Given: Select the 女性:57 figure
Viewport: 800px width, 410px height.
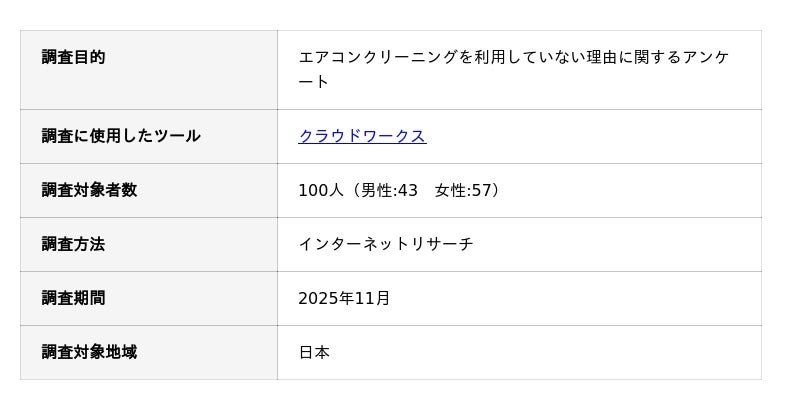Looking at the screenshot, I should pos(465,190).
